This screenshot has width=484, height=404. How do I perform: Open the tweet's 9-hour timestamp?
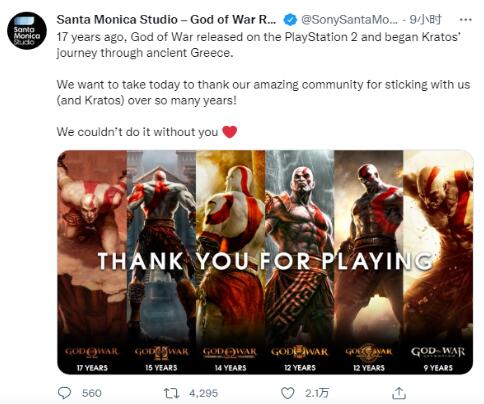point(425,20)
